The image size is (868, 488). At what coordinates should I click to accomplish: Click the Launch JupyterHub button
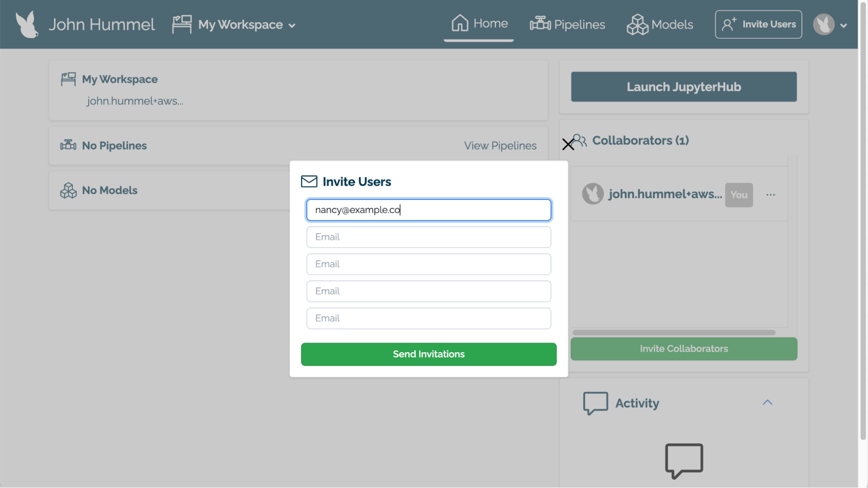click(x=683, y=87)
